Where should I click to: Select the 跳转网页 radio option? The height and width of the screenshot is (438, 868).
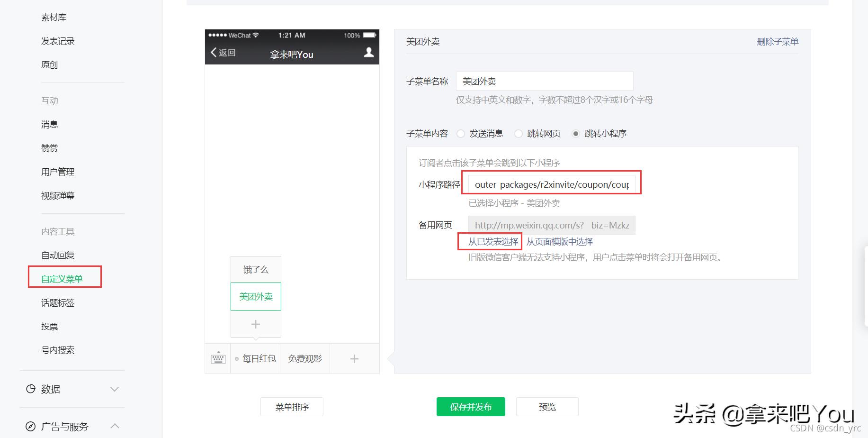(519, 134)
